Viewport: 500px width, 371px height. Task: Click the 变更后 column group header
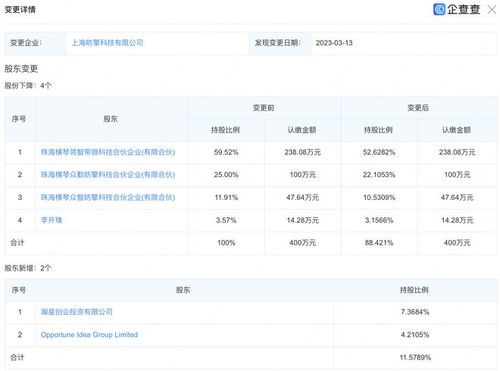pos(418,108)
